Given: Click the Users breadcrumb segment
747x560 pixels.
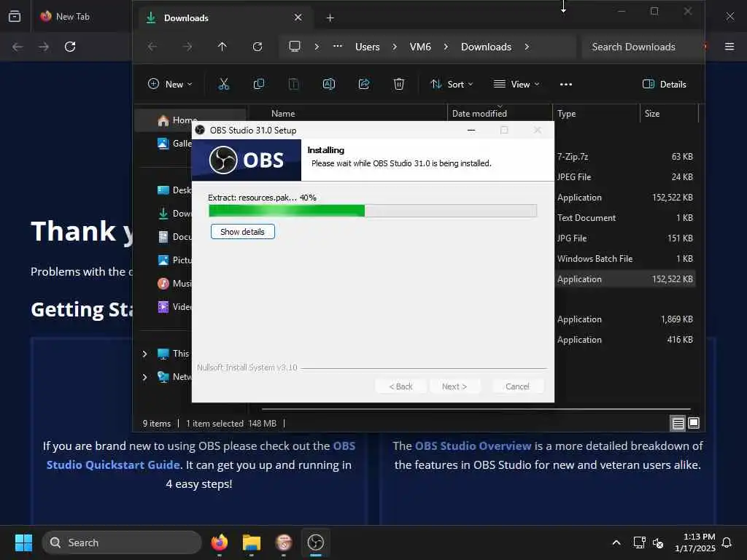Looking at the screenshot, I should (368, 47).
